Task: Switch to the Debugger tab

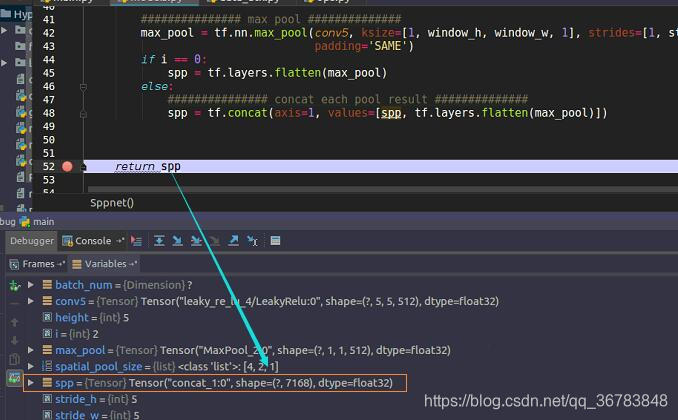Action: (32, 241)
